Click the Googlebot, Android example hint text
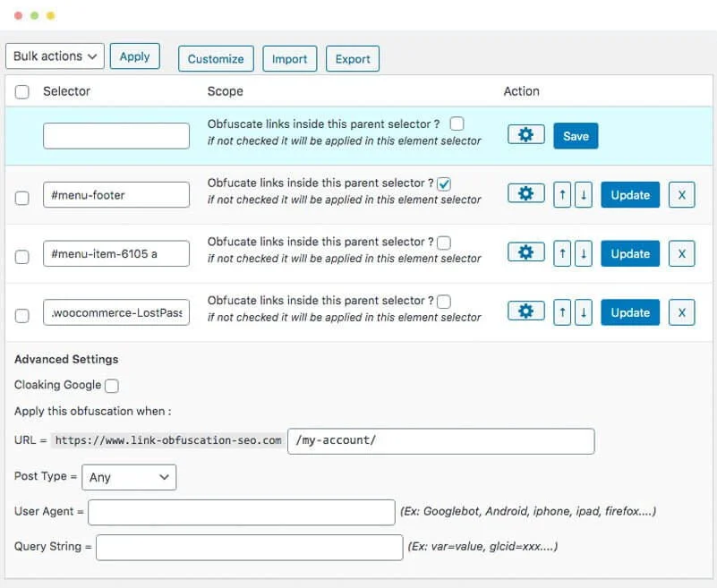The width and height of the screenshot is (717, 588). click(528, 511)
